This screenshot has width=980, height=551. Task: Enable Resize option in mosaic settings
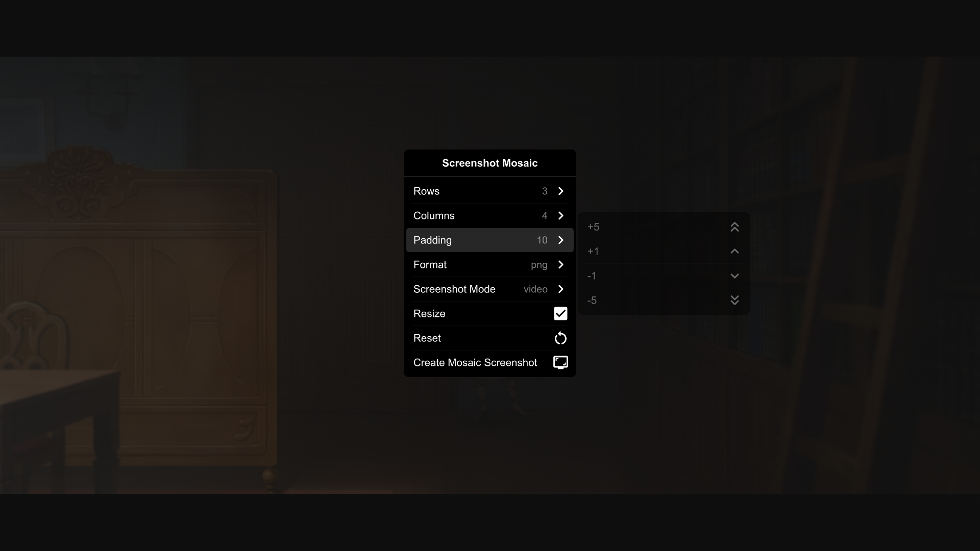(x=560, y=314)
